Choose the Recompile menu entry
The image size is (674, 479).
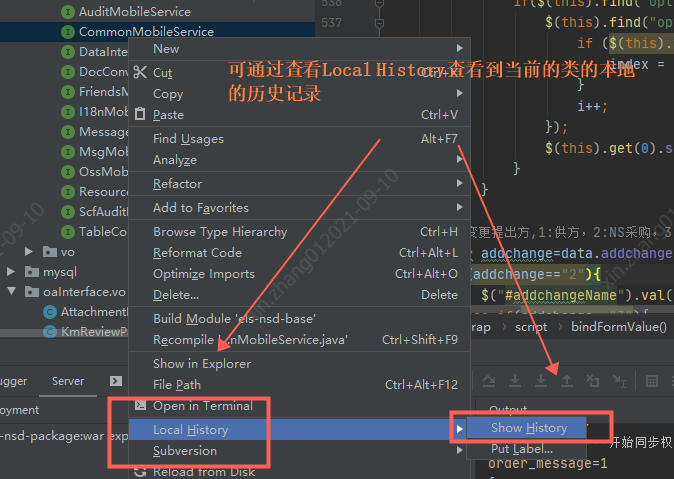300,340
